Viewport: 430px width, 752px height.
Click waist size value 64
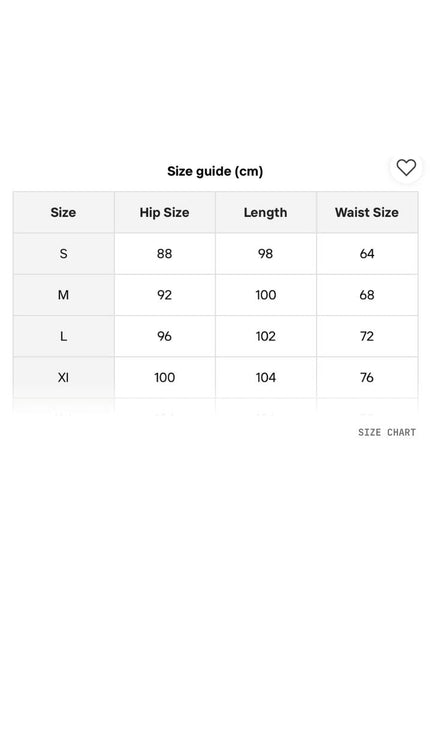[x=367, y=254]
